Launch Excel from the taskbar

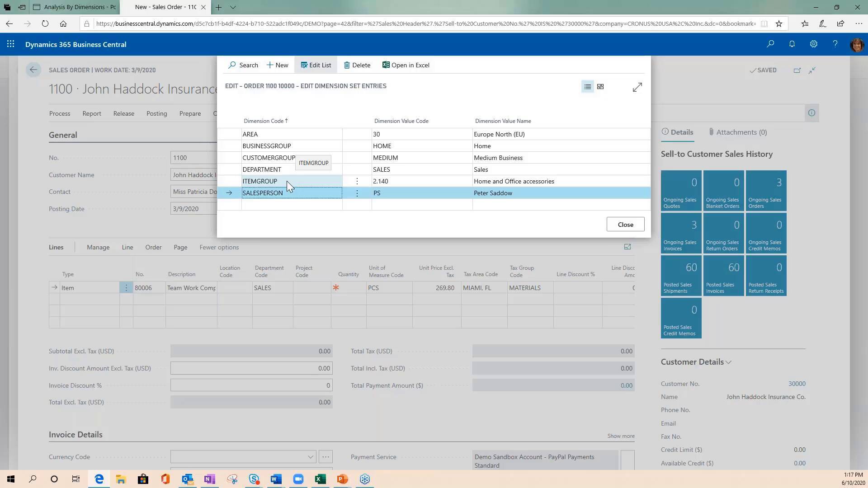[x=321, y=479]
